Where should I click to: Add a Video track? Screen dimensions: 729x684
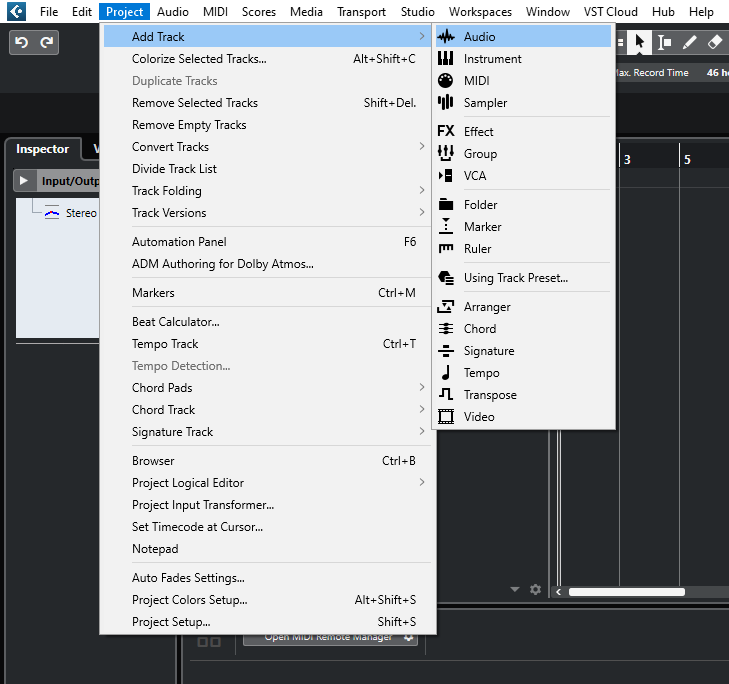[524, 416]
